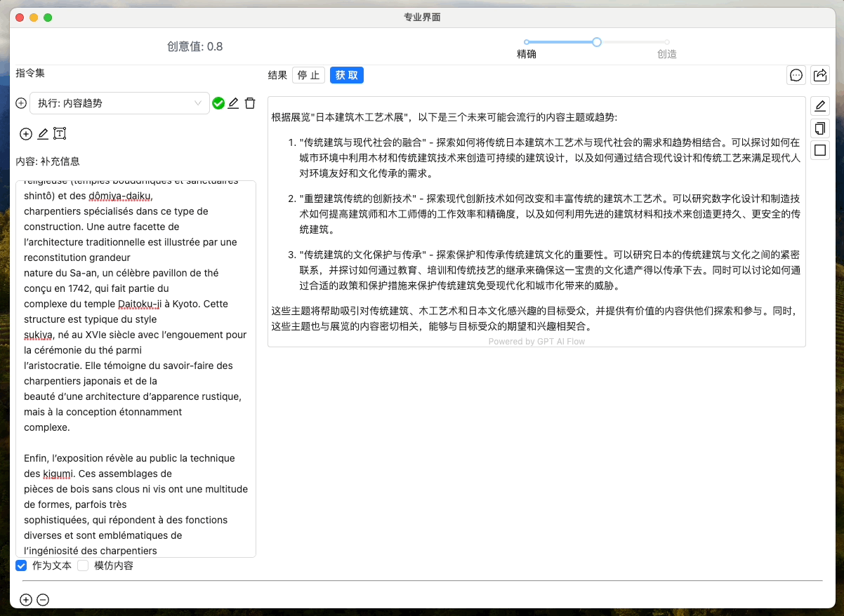Click the window title 专业界面
This screenshot has width=844, height=616.
point(422,18)
